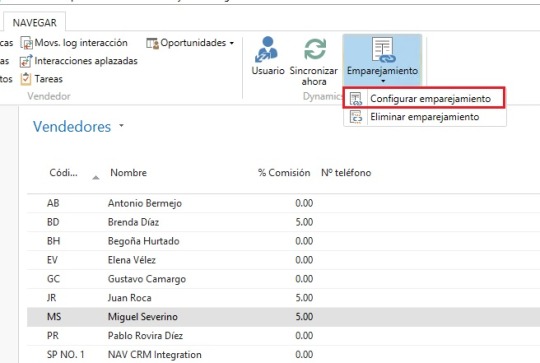Select the Oportunidades ribbon label
Viewport: 540px width, 363px height.
(193, 43)
